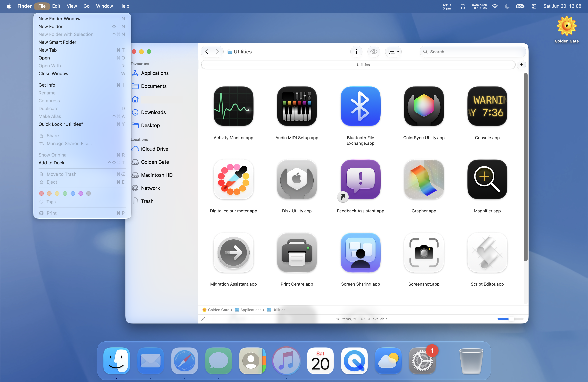Screen dimensions: 588x382
Task: Open Weather app in the Dock
Action: click(x=388, y=361)
